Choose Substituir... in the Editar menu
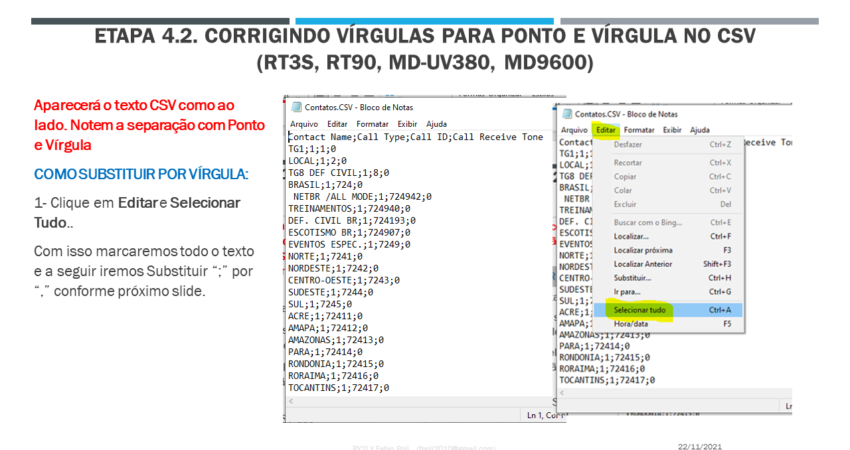 [669, 278]
